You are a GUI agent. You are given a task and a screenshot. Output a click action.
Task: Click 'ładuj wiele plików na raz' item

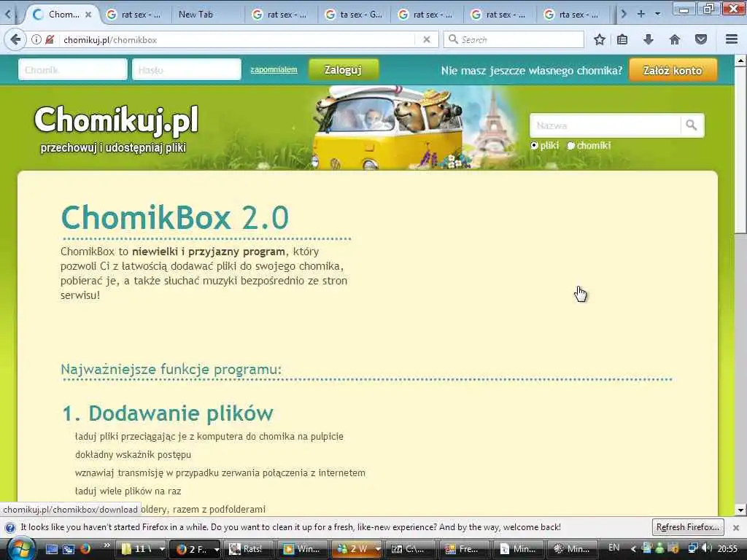(128, 491)
